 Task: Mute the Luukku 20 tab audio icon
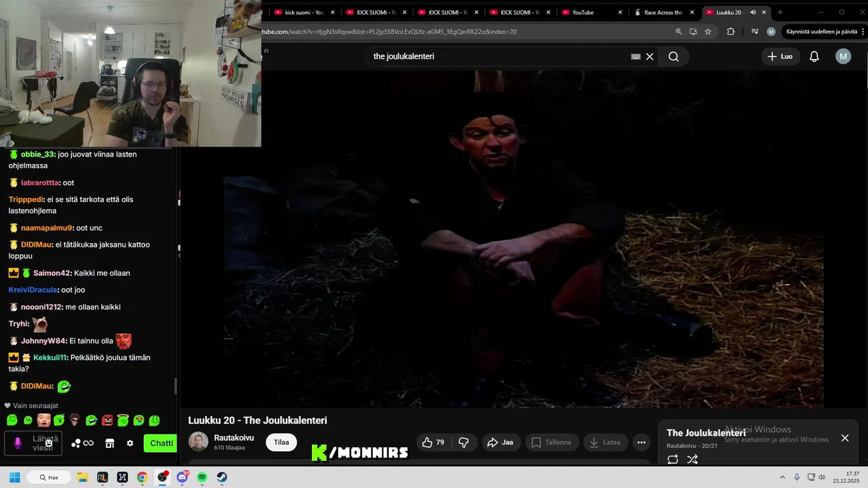(753, 12)
